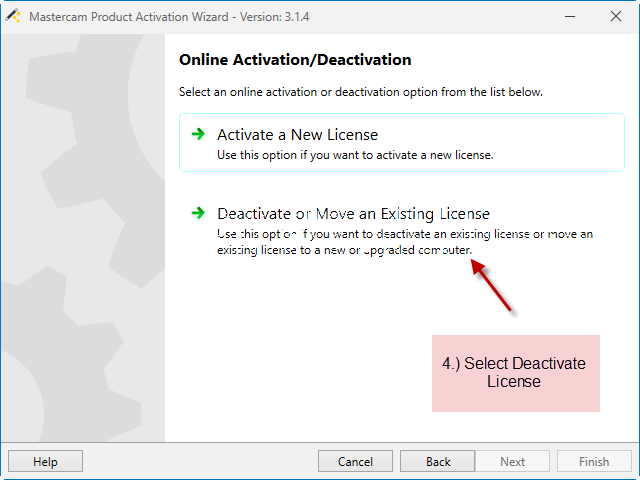Open the Help button
This screenshot has width=640, height=480.
45,461
